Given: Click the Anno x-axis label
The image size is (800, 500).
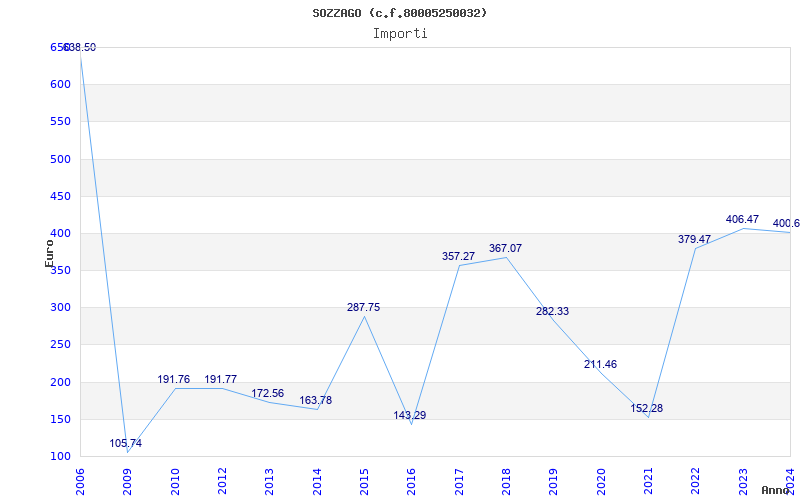Looking at the screenshot, I should click(776, 490).
